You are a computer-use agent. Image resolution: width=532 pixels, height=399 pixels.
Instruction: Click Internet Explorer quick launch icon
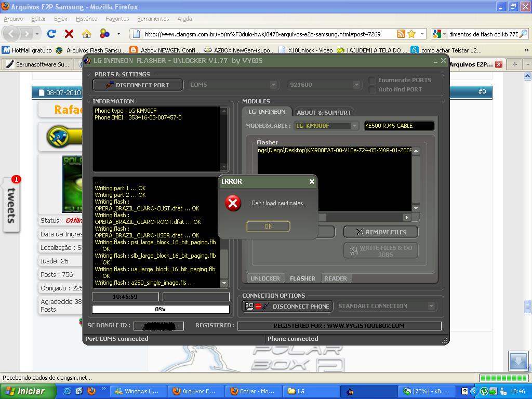click(x=68, y=391)
